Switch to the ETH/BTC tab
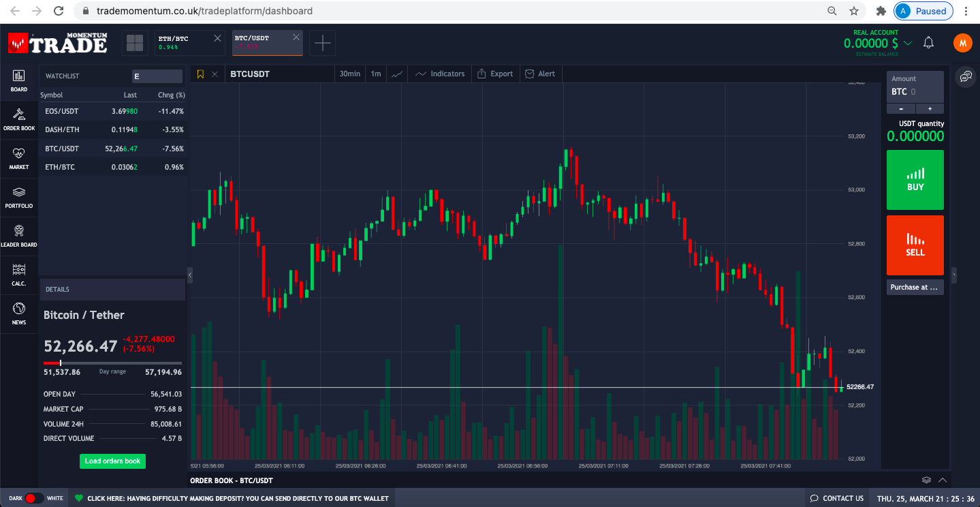980x507 pixels. [x=183, y=43]
